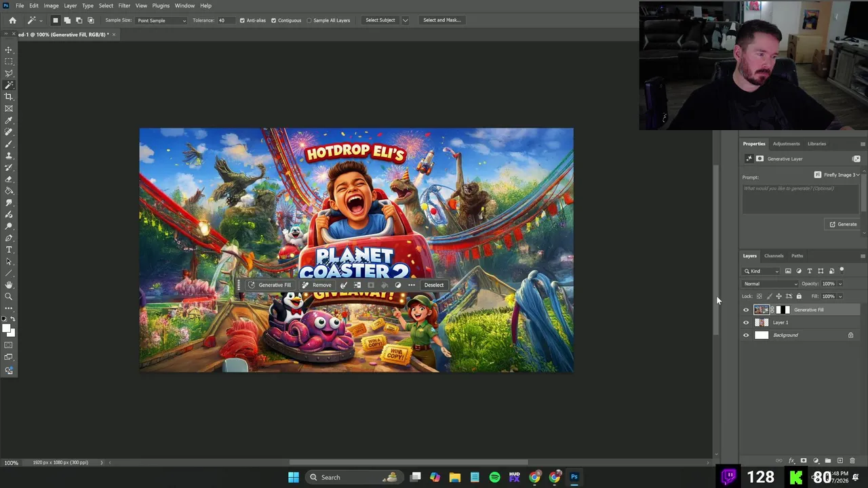868x488 pixels.
Task: Select the Spot Healing Brush tool
Action: [9, 132]
